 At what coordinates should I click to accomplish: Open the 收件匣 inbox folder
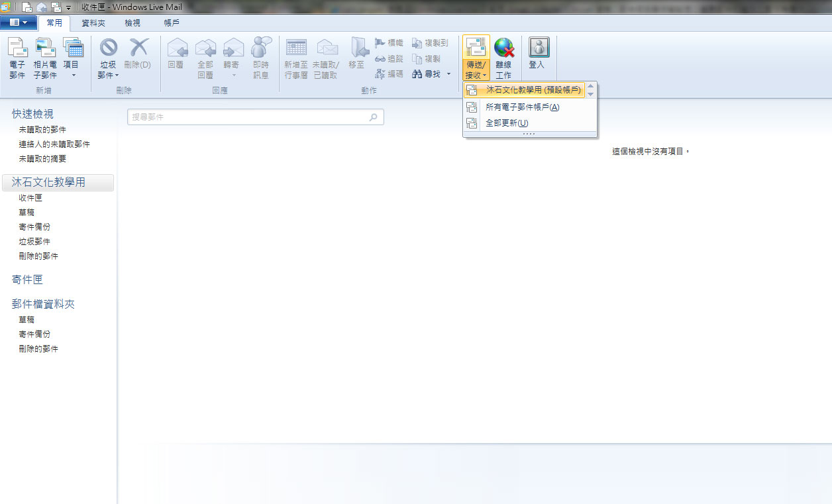30,198
